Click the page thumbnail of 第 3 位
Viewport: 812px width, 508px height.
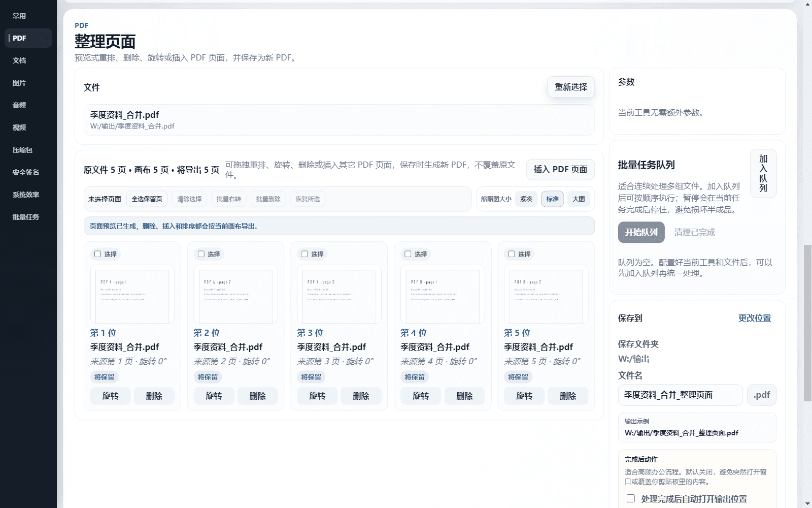point(340,294)
